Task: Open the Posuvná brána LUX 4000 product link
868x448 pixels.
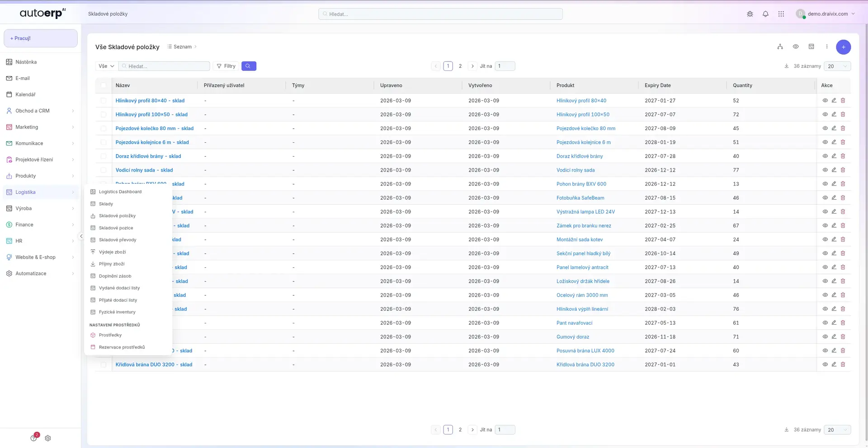Action: [585, 351]
